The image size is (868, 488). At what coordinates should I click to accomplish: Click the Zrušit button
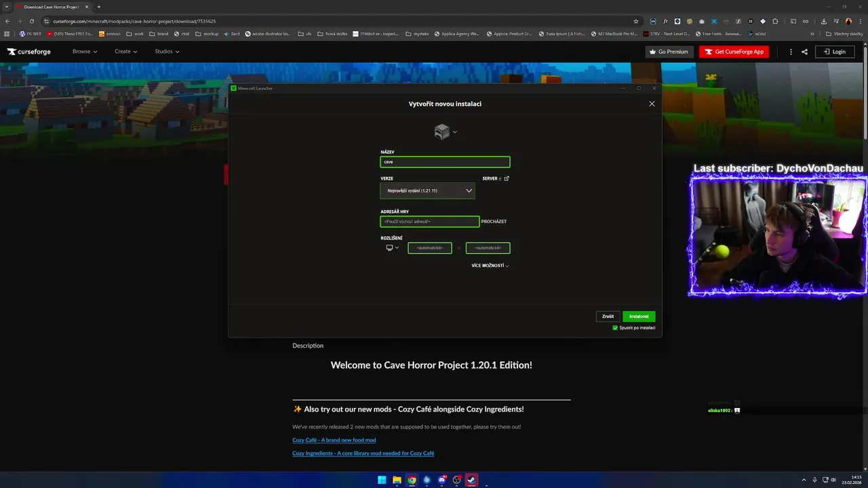click(x=608, y=317)
